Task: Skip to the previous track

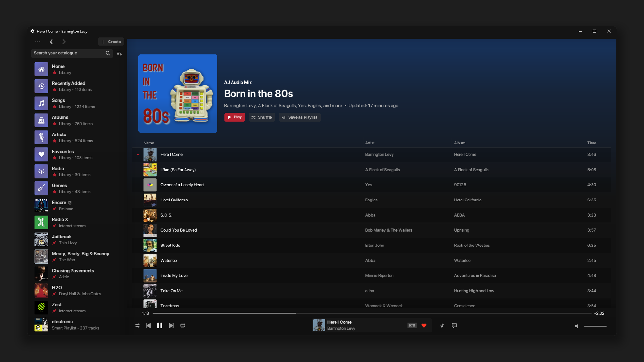Action: click(x=148, y=326)
